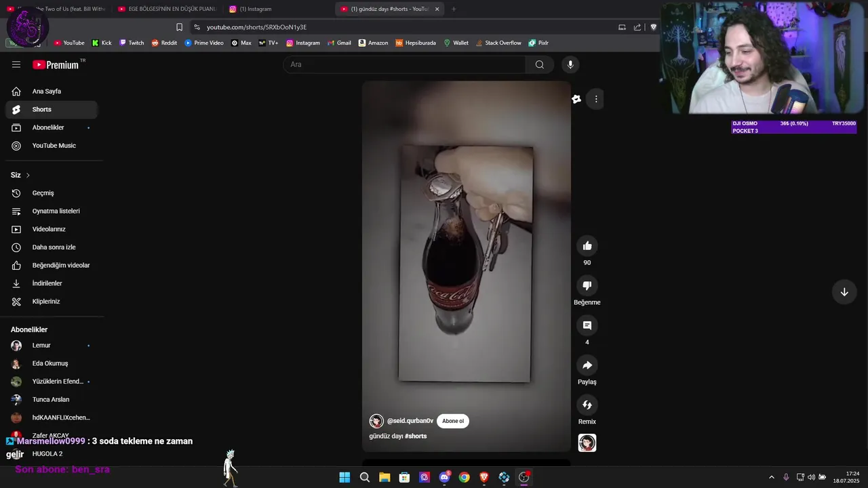Open the Eda Okumuş channel
This screenshot has width=868, height=488.
(51, 363)
